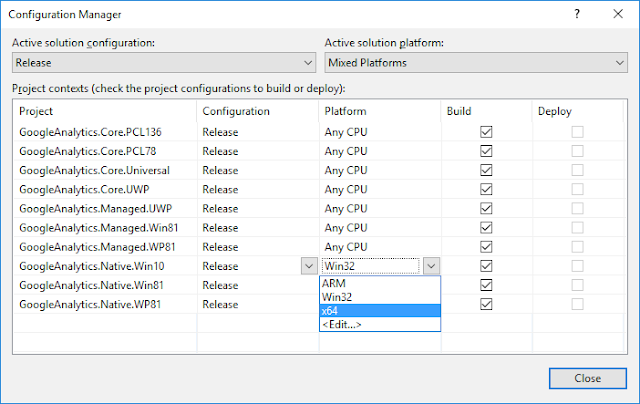The height and width of the screenshot is (404, 640).
Task: Toggle Deploy for GoogleAnalytics.Managed.UWP
Action: pyautogui.click(x=577, y=208)
